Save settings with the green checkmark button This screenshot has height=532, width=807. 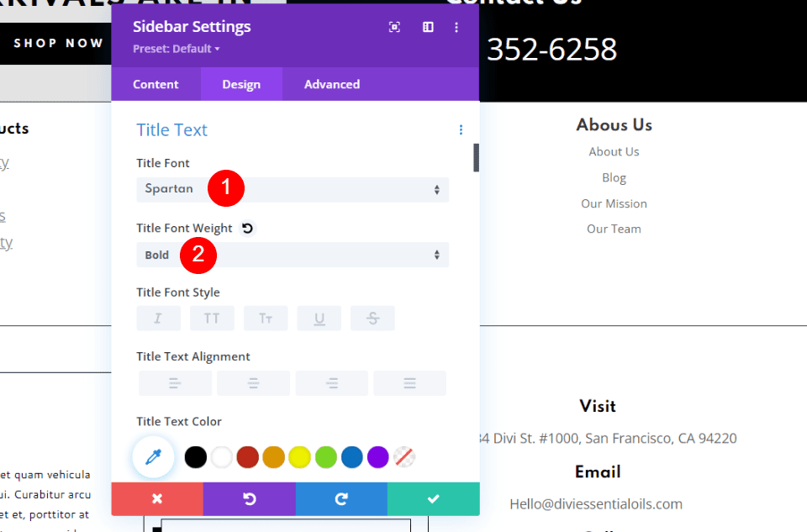pyautogui.click(x=434, y=498)
